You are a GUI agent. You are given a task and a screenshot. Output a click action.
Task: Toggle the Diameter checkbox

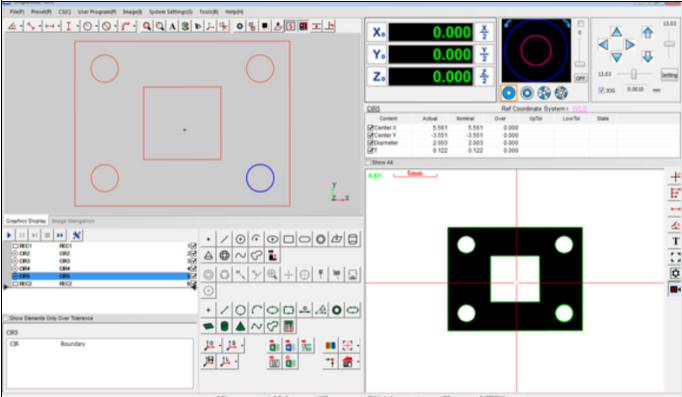370,143
